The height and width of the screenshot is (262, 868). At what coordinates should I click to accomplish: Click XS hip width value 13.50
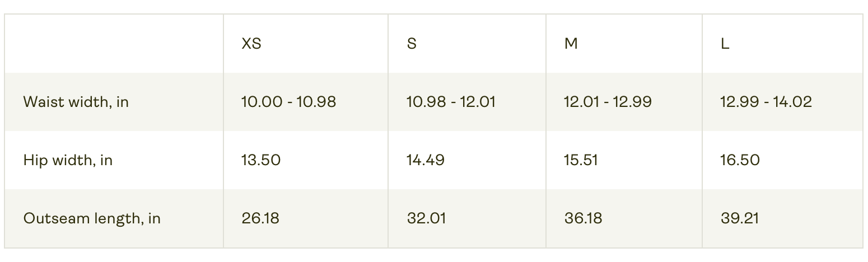(x=261, y=160)
